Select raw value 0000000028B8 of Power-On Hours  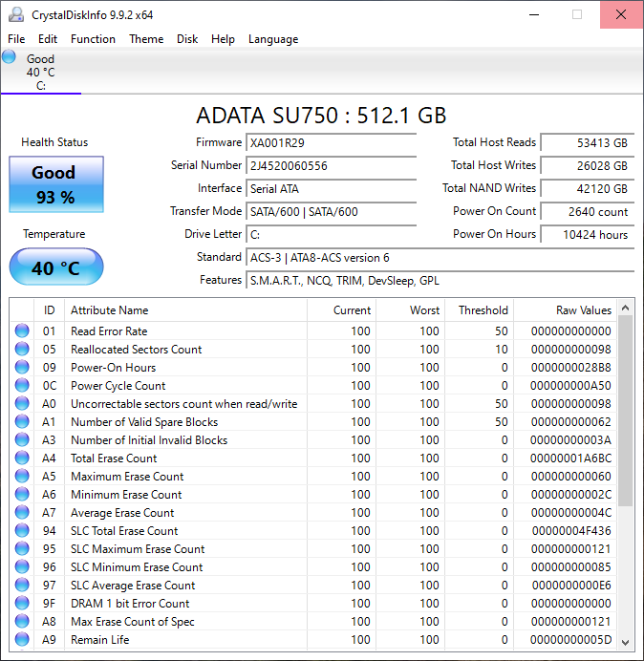pos(570,368)
